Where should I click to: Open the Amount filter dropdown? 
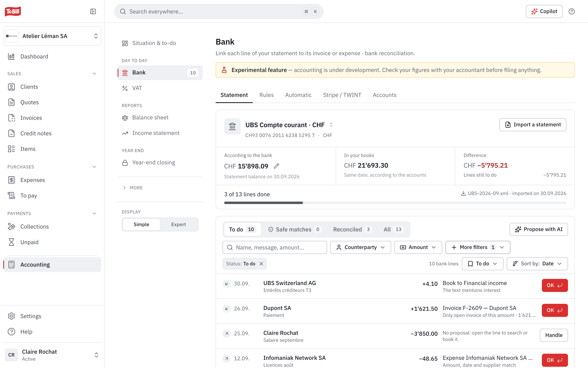(x=418, y=247)
